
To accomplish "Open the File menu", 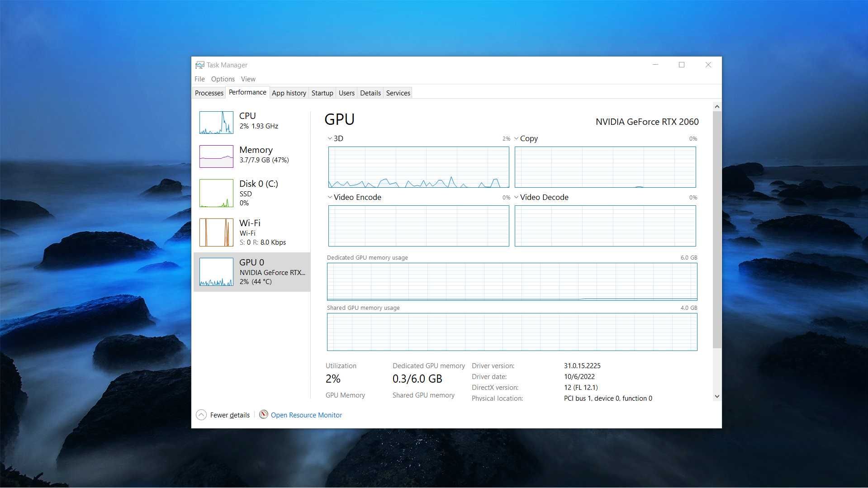I will pyautogui.click(x=199, y=79).
